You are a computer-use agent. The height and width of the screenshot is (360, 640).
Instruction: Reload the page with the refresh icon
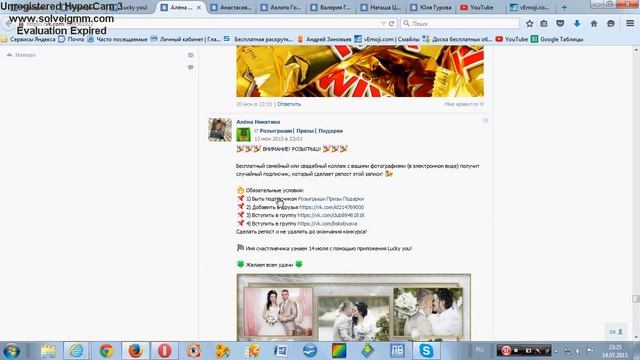[391, 24]
